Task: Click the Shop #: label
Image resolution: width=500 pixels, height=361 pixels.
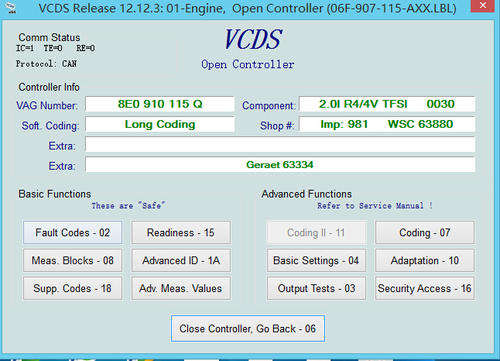Action: click(x=277, y=126)
